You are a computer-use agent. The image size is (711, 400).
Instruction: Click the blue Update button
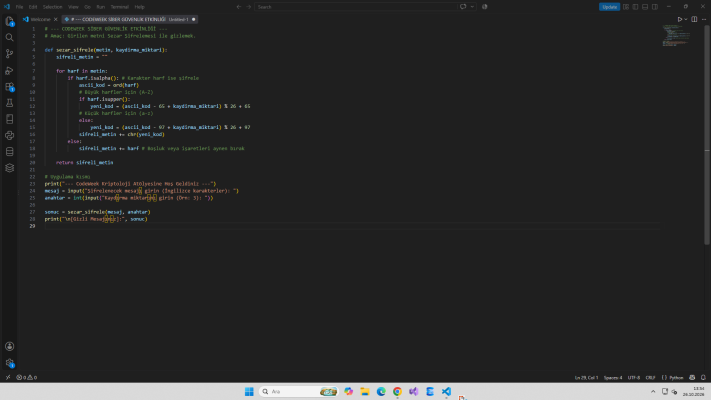[x=609, y=7]
